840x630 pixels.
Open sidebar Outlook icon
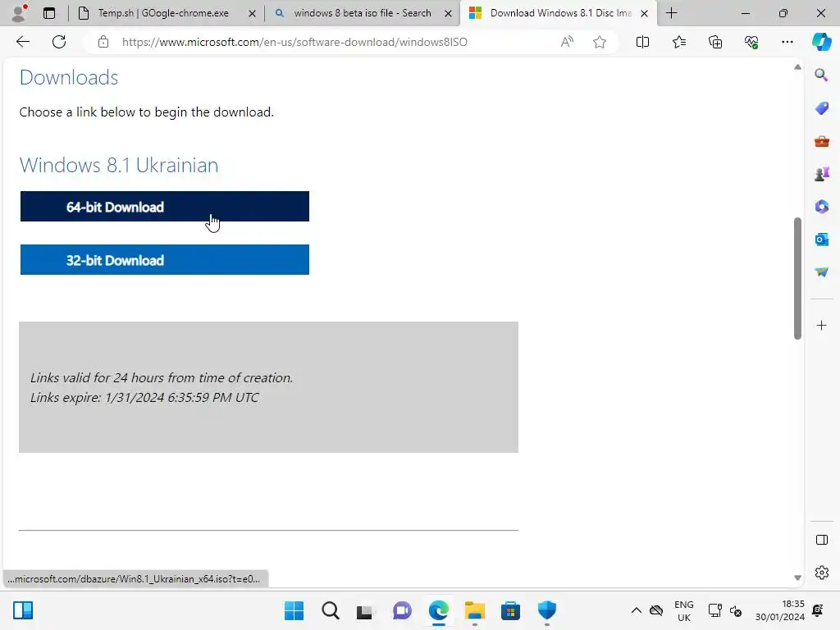821,240
